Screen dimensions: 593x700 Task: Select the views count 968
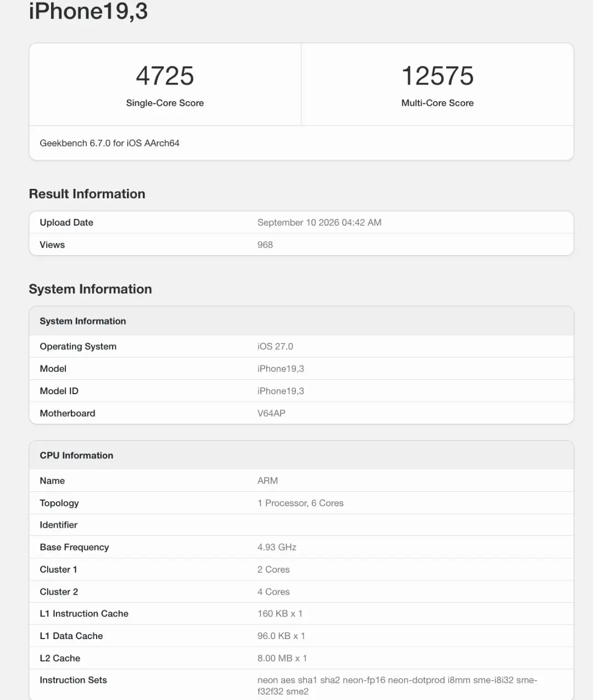(265, 245)
